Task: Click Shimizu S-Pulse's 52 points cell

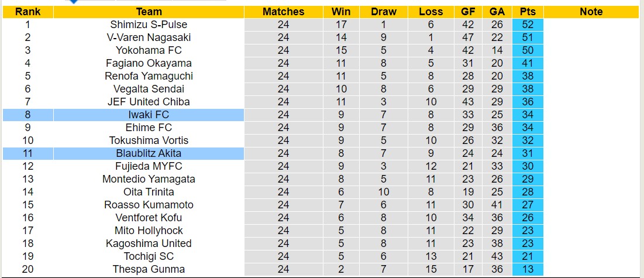Action: pyautogui.click(x=528, y=25)
